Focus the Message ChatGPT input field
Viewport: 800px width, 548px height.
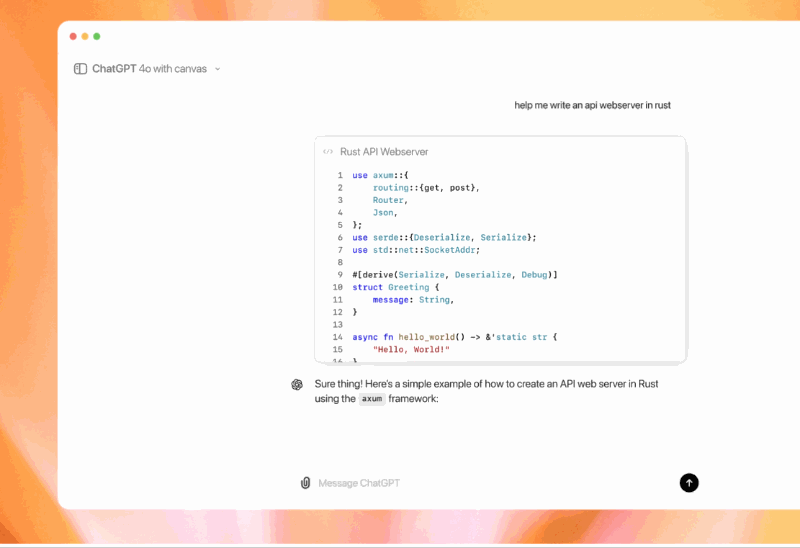coord(480,483)
